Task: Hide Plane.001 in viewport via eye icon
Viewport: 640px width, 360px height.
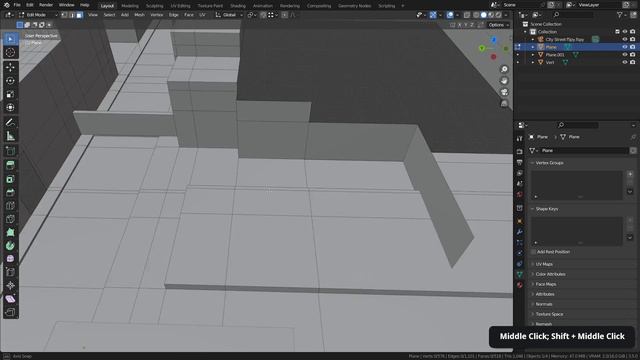Action: 624,55
